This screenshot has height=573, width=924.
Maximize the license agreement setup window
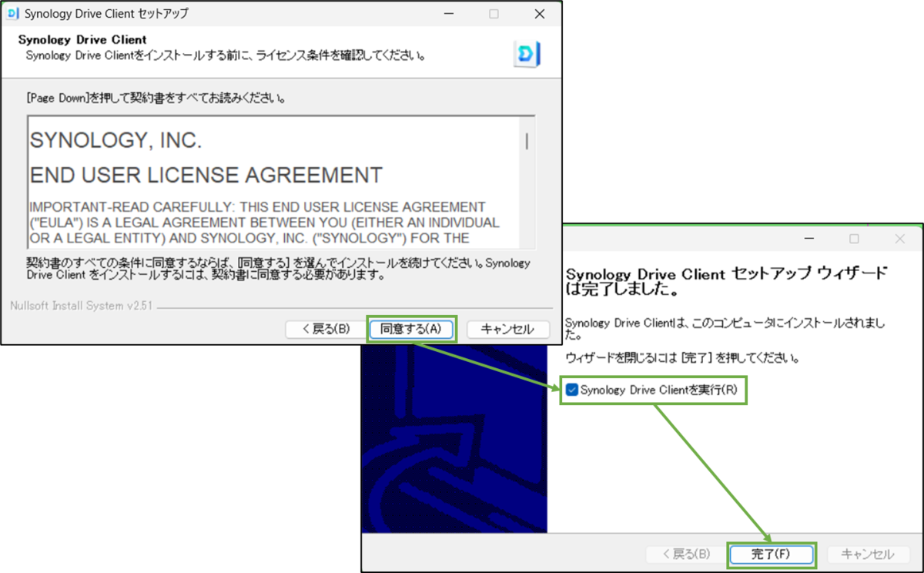click(x=494, y=14)
